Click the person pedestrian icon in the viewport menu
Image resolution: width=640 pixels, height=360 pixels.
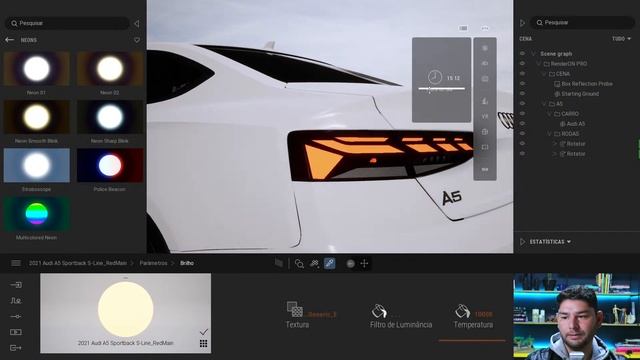click(x=485, y=101)
